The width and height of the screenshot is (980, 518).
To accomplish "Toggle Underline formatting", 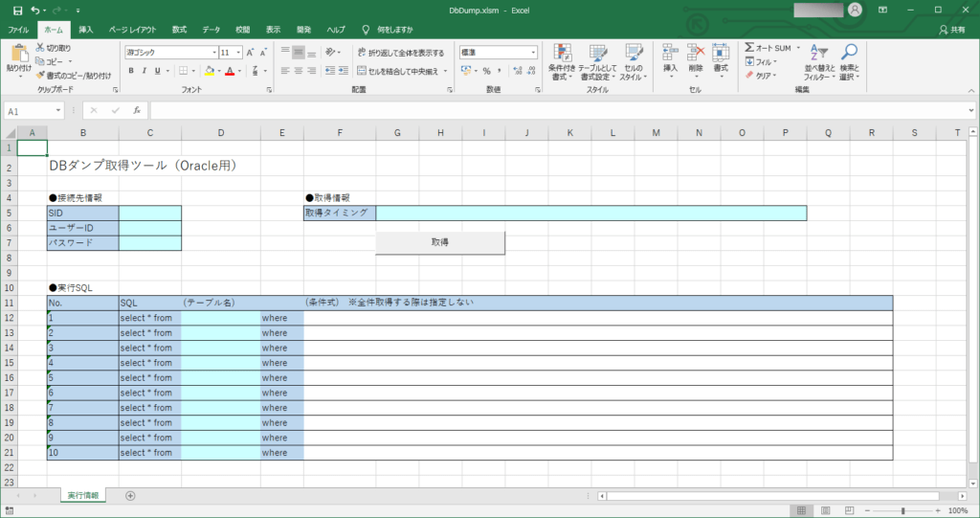I will [x=158, y=71].
